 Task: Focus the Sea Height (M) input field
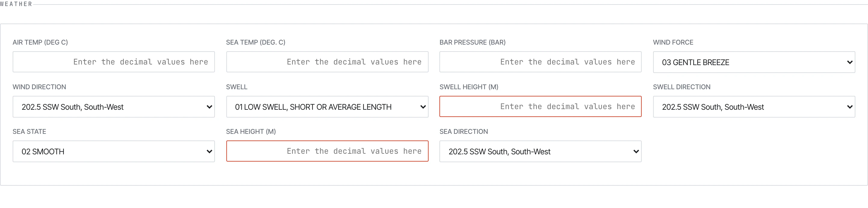click(x=327, y=151)
